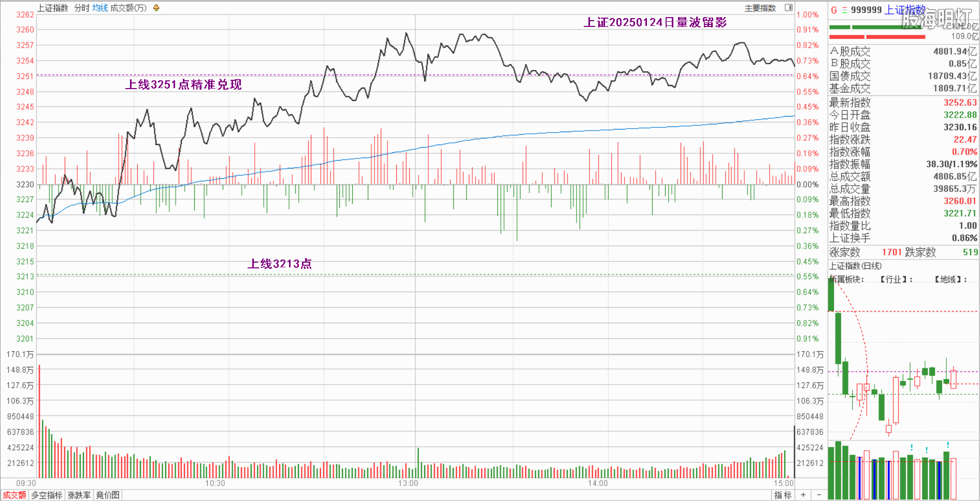
Task: Click the advancing count 1701
Action: coord(892,252)
